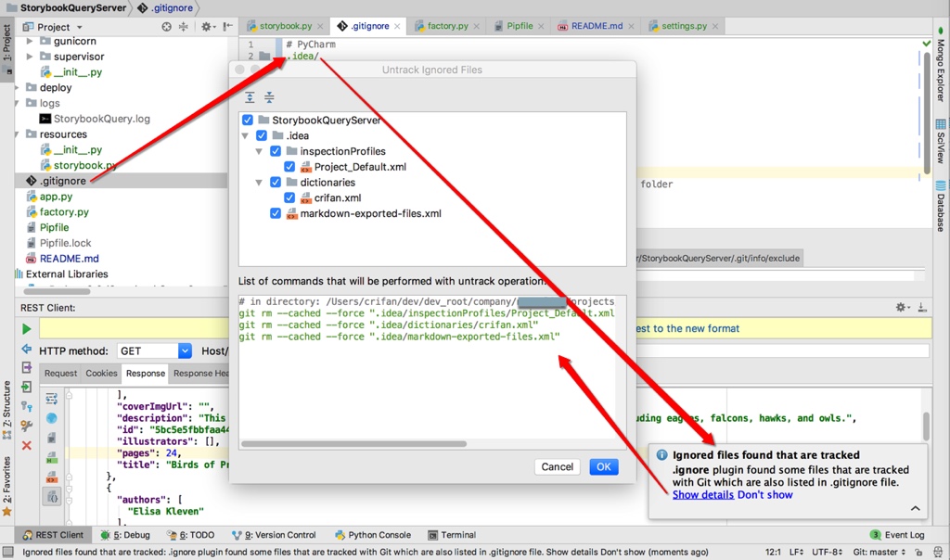Image resolution: width=950 pixels, height=560 pixels.
Task: Switch to the storybook.py editor tab
Action: [x=286, y=26]
